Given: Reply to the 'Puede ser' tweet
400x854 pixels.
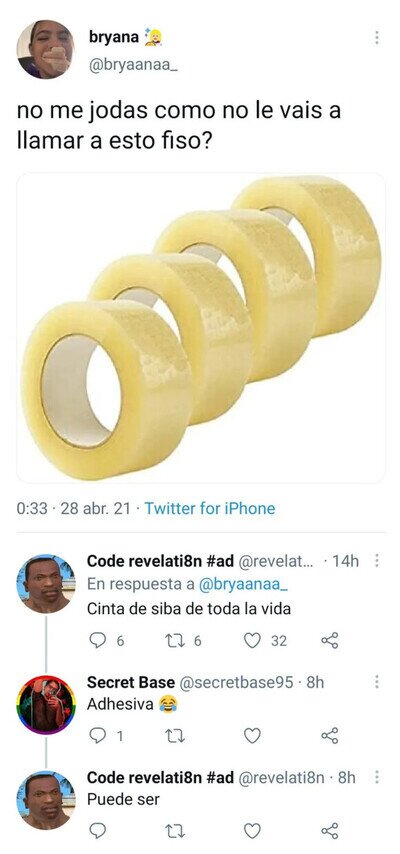Looking at the screenshot, I should [97, 831].
